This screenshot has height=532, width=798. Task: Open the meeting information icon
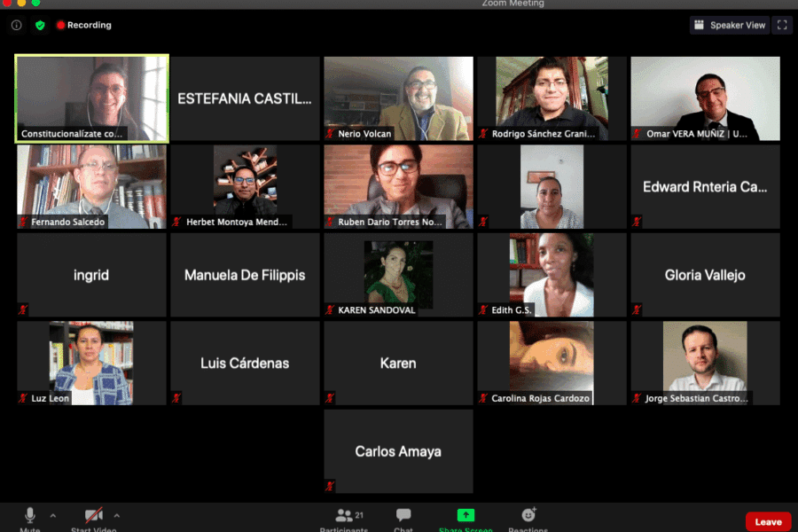pos(16,26)
